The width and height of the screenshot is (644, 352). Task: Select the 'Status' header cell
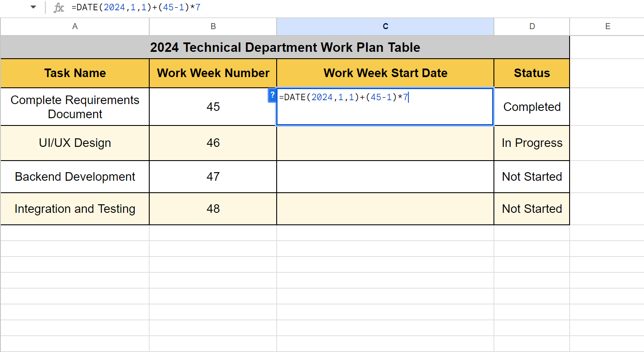[x=532, y=73]
